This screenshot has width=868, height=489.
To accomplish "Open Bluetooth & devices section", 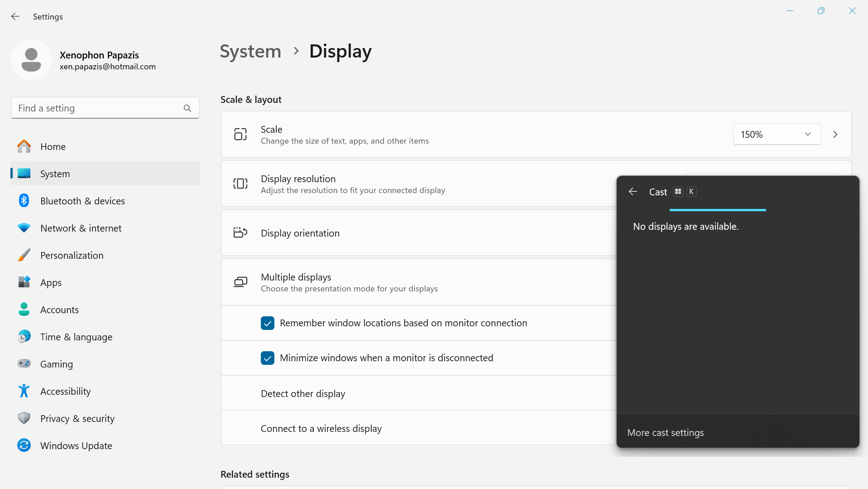I will pyautogui.click(x=105, y=201).
